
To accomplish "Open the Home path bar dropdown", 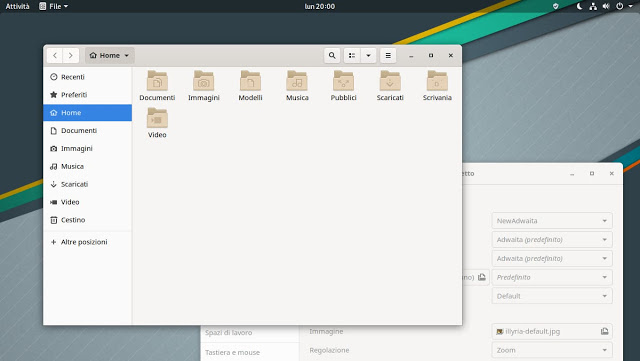I will pyautogui.click(x=109, y=56).
